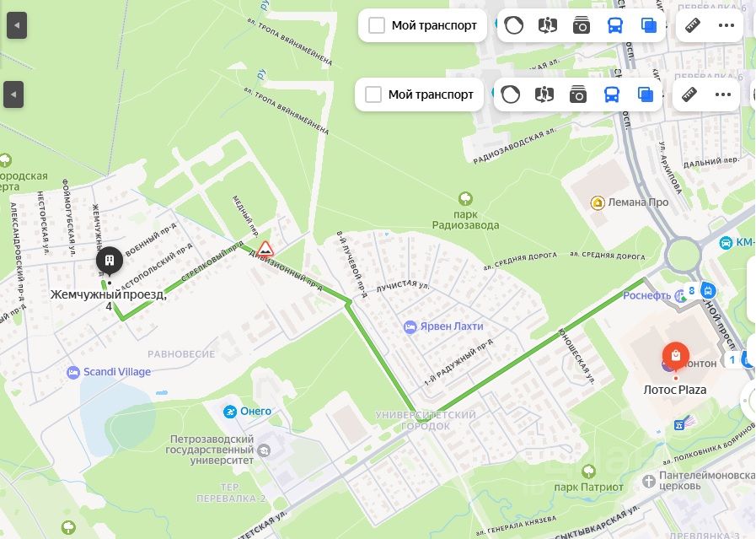Open the lower three-dots more menu

pyautogui.click(x=723, y=94)
